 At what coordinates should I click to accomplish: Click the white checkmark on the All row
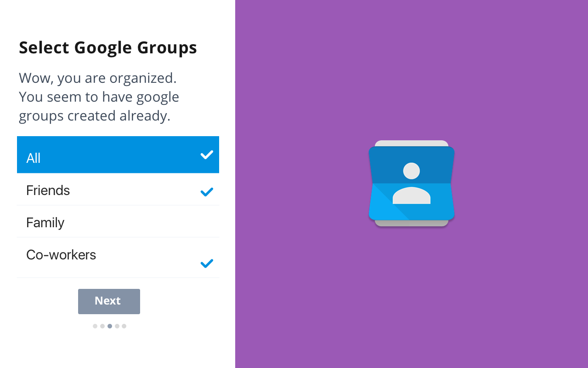tap(207, 155)
